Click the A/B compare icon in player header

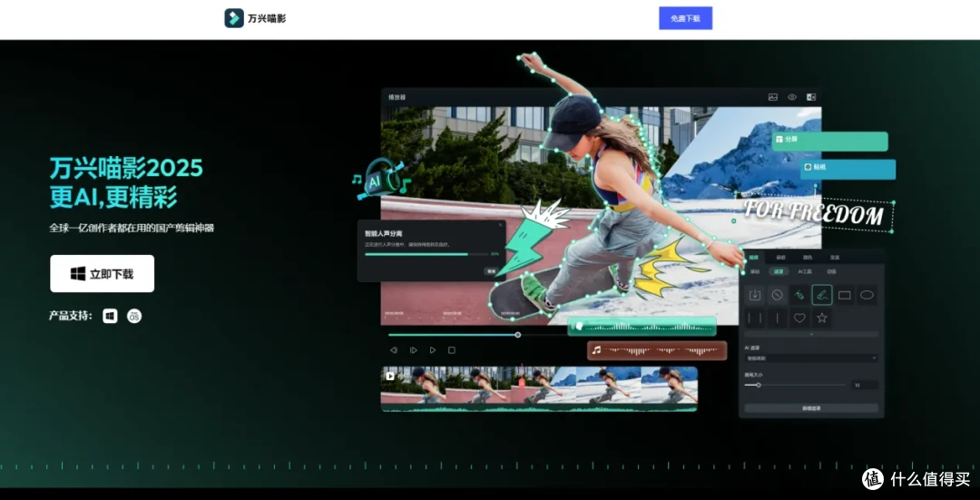click(x=810, y=97)
